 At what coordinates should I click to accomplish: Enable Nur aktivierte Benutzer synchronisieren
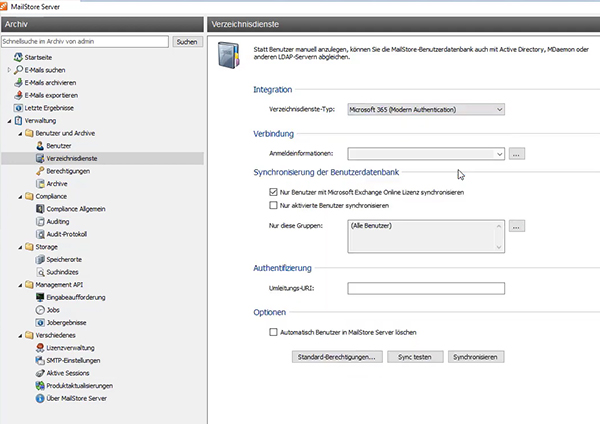[273, 204]
